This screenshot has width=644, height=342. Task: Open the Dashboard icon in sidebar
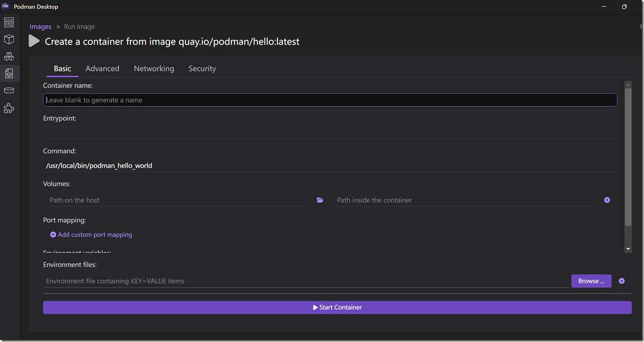(9, 23)
